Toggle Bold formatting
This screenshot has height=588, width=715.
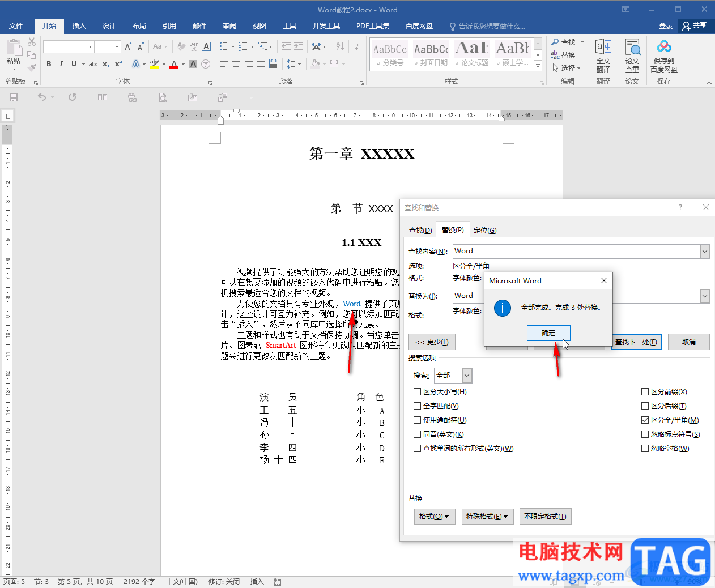point(49,64)
